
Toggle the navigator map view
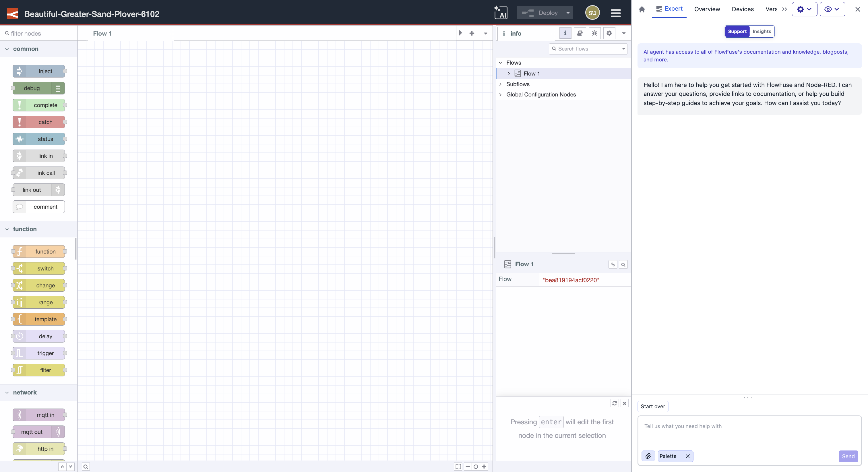[458, 467]
